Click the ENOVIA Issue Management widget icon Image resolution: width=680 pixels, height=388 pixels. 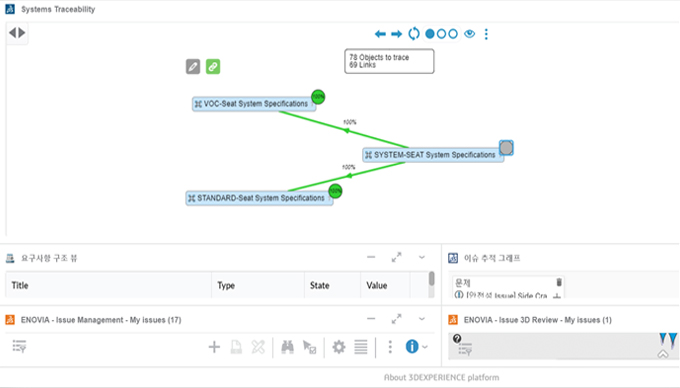pyautogui.click(x=10, y=320)
